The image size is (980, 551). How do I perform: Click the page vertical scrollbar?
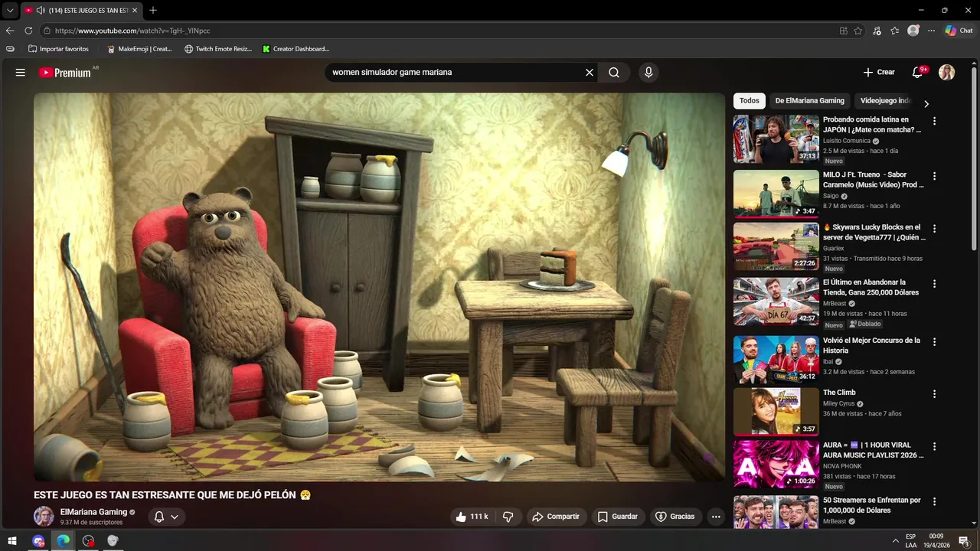[974, 161]
